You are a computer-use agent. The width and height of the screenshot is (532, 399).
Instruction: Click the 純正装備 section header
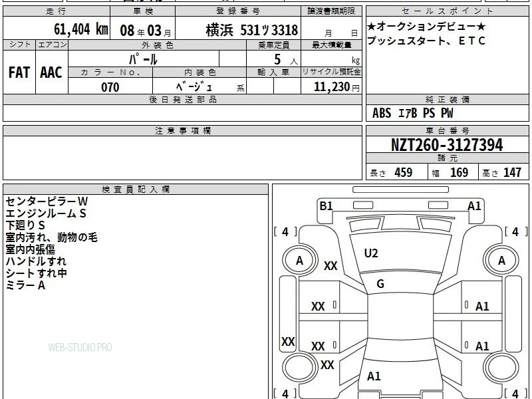click(447, 100)
